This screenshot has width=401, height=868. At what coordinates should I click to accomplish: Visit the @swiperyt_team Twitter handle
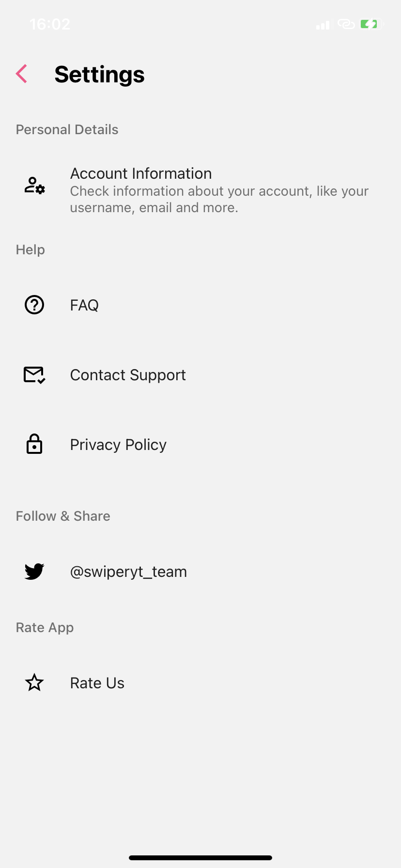tap(128, 572)
